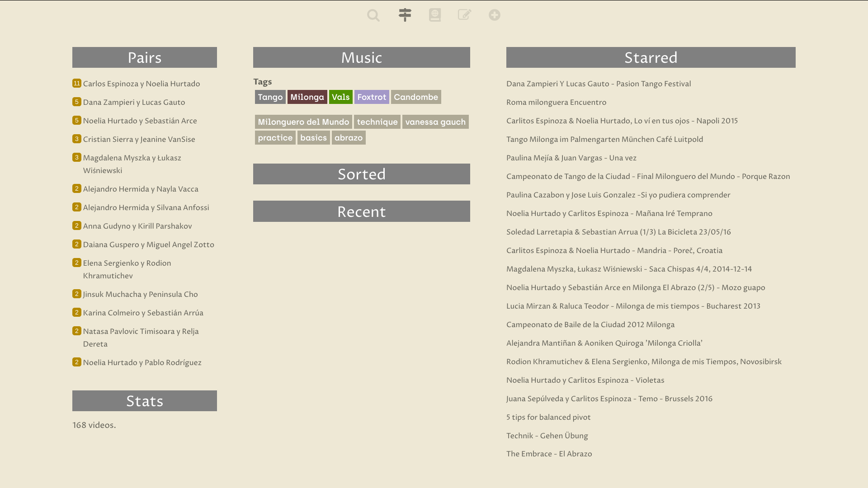This screenshot has width=868, height=488.
Task: Open pair Natasa Pavlovic Timisoara y Relja Dereta
Action: point(141,338)
